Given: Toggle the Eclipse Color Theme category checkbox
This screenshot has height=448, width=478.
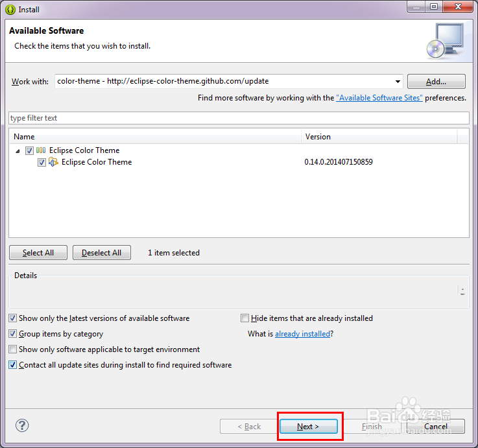Looking at the screenshot, I should click(x=29, y=150).
